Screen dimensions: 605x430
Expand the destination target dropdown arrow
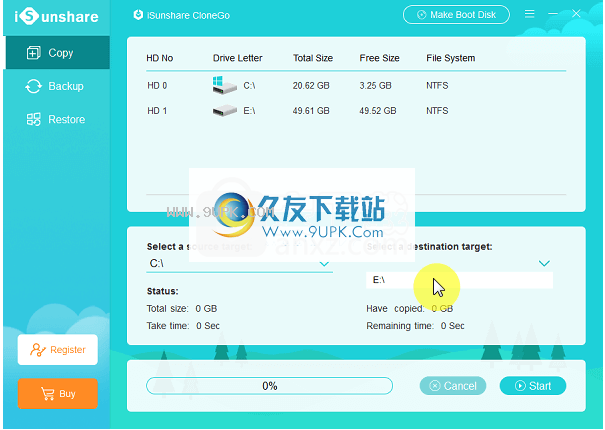544,263
